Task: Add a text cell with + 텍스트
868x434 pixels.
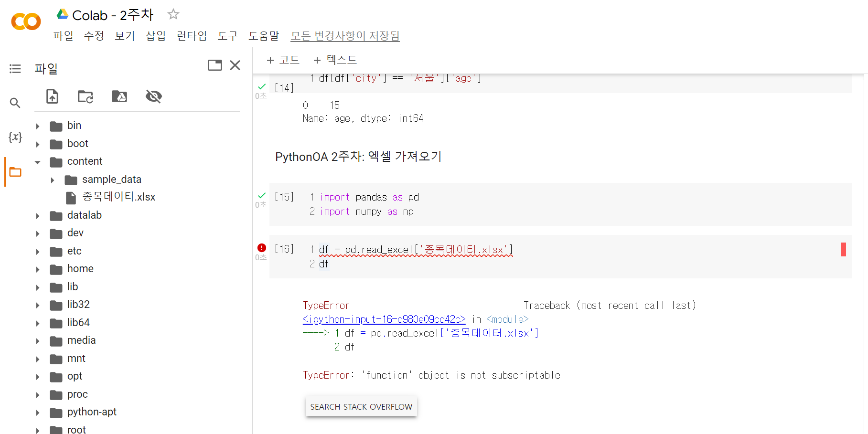Action: 335,60
